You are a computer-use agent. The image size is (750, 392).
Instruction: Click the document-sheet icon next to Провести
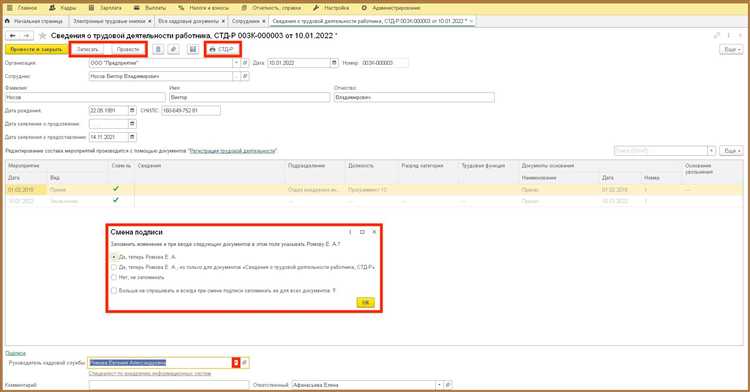tap(158, 49)
